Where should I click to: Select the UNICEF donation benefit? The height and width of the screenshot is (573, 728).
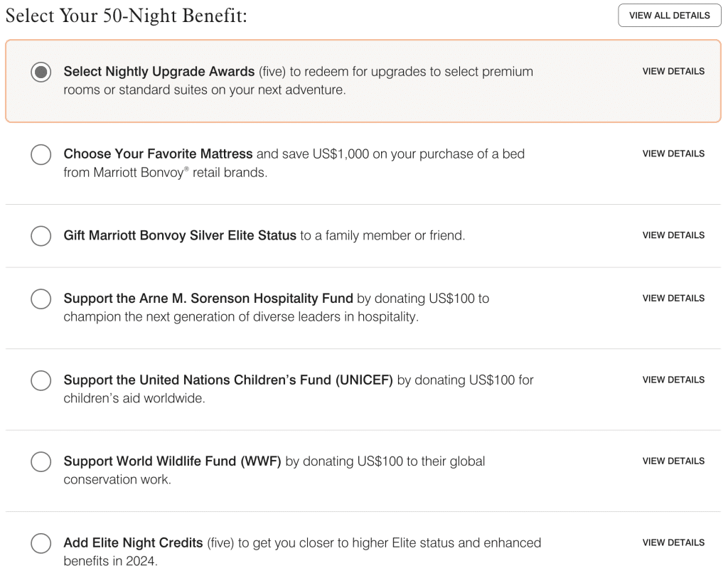41,380
